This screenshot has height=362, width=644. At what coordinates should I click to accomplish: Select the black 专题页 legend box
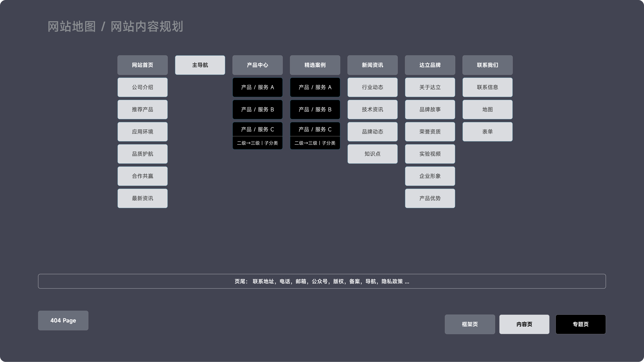580,324
